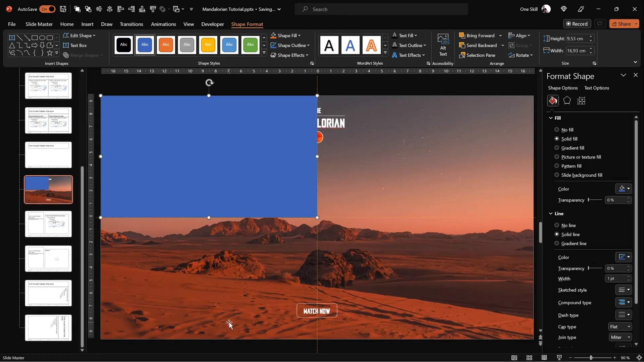Viewport: 644px width, 362px height.
Task: Select Pattern fill radio option
Action: pyautogui.click(x=557, y=166)
